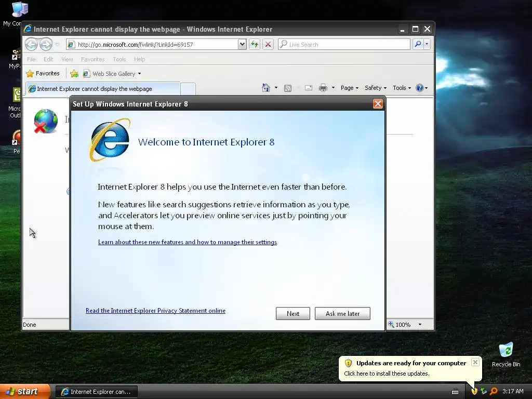Open the Tools command bar menu

(x=402, y=88)
